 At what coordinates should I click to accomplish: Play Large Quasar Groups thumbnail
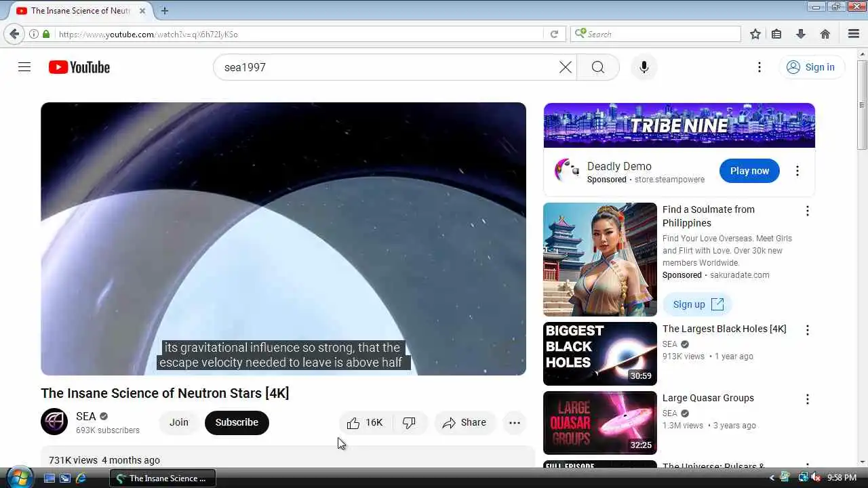pyautogui.click(x=600, y=423)
